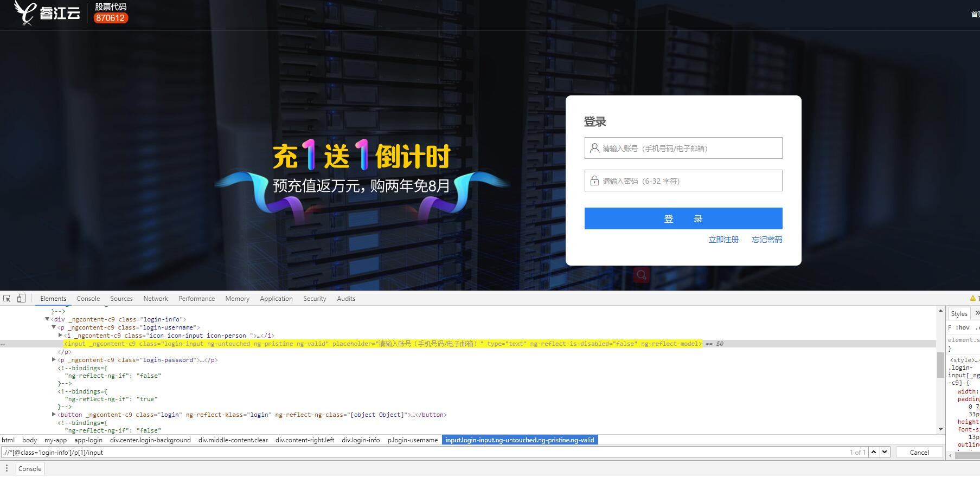Screen dimensions: 980x477
Task: Click the person icon in account field
Action: pyautogui.click(x=594, y=148)
